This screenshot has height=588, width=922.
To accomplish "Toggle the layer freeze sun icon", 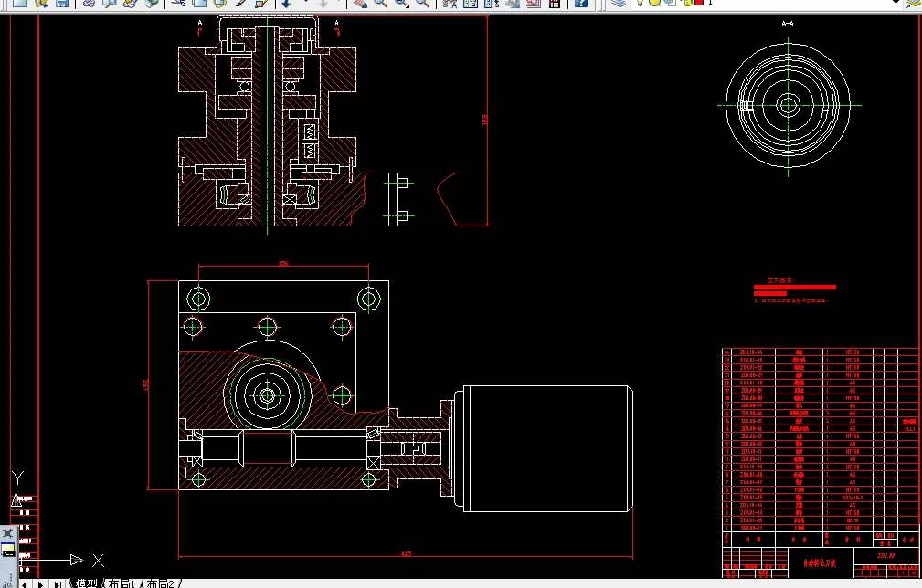I will pyautogui.click(x=654, y=3).
